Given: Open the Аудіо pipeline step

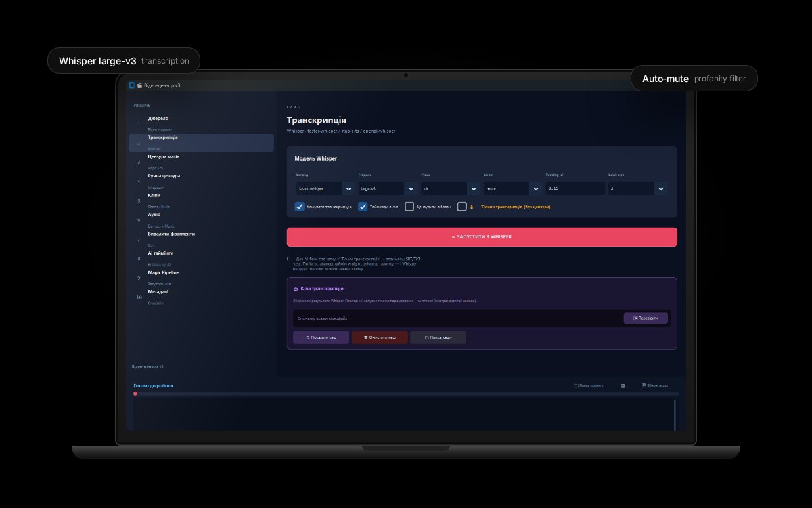Looking at the screenshot, I should click(x=201, y=219).
